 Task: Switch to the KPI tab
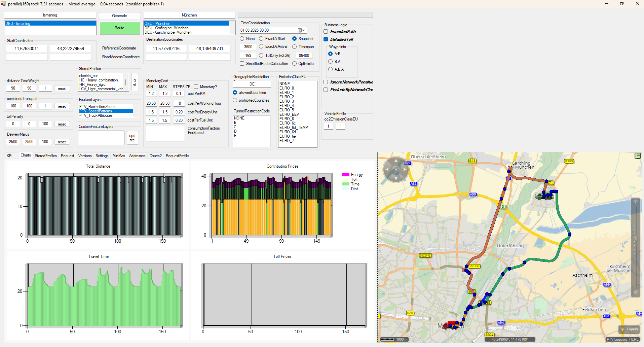(x=10, y=156)
